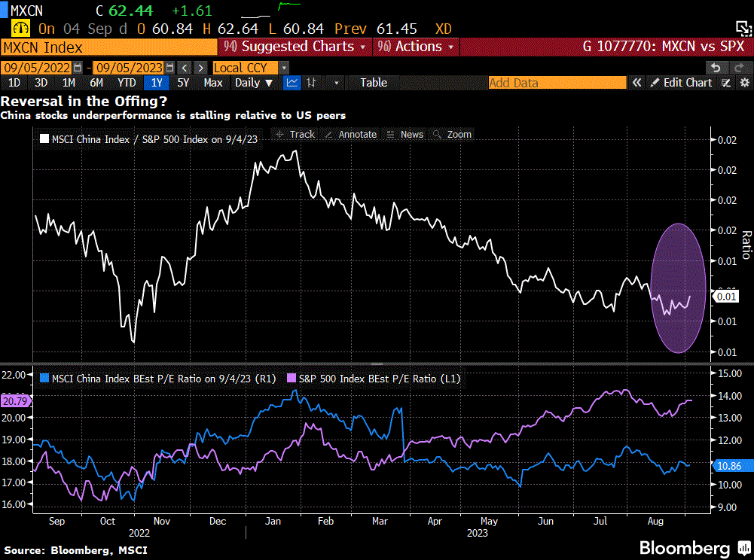Open the end date calendar picker
Image resolution: width=754 pixels, height=560 pixels.
pyautogui.click(x=169, y=68)
